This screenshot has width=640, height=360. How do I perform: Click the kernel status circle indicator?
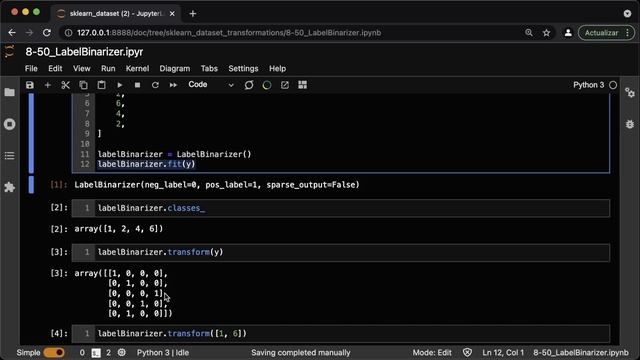tap(613, 85)
